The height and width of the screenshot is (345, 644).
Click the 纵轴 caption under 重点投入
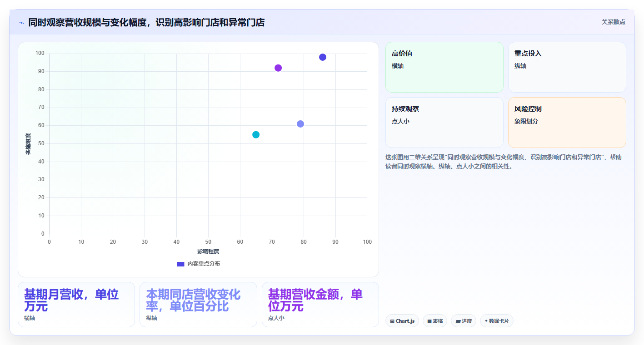(520, 66)
